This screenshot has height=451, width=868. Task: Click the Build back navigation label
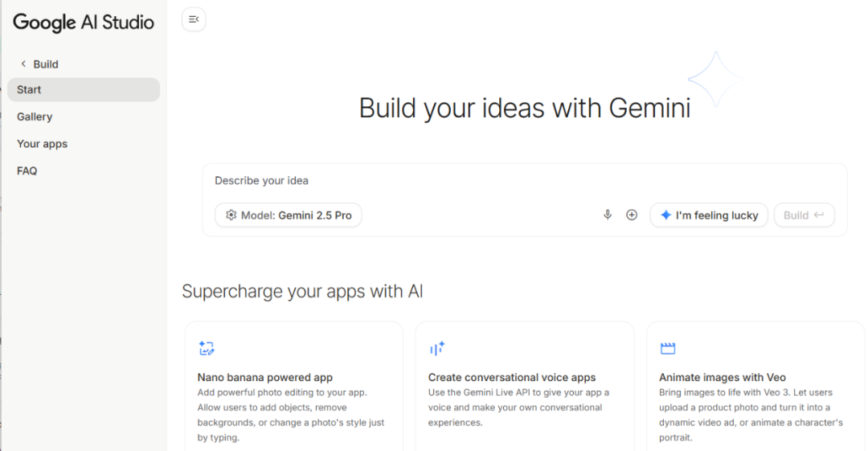coord(46,64)
